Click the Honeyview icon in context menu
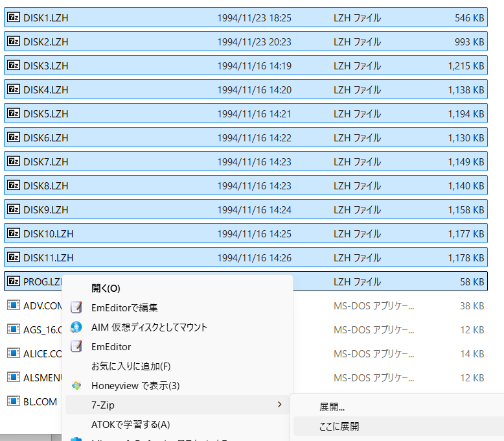This screenshot has height=441, width=504. click(x=76, y=385)
